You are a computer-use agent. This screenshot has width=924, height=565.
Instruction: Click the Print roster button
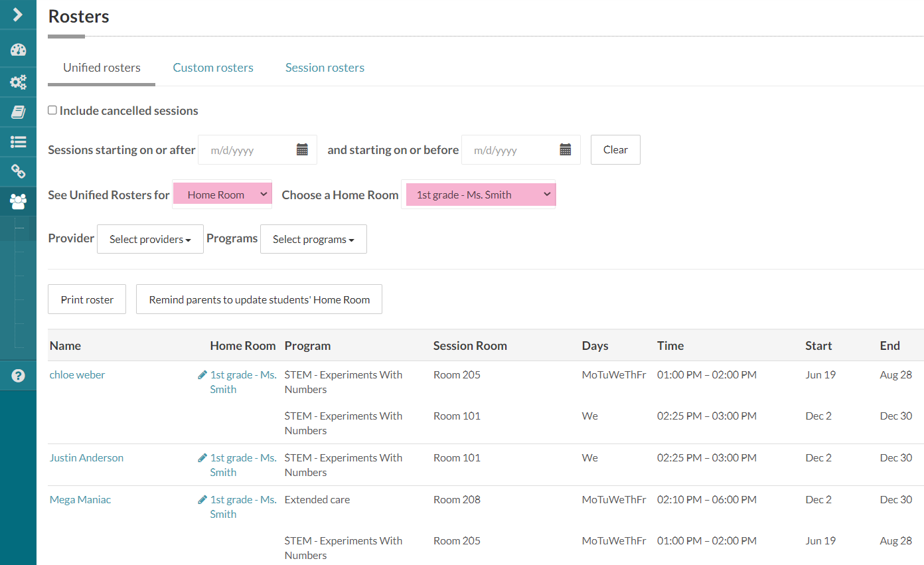pos(87,299)
